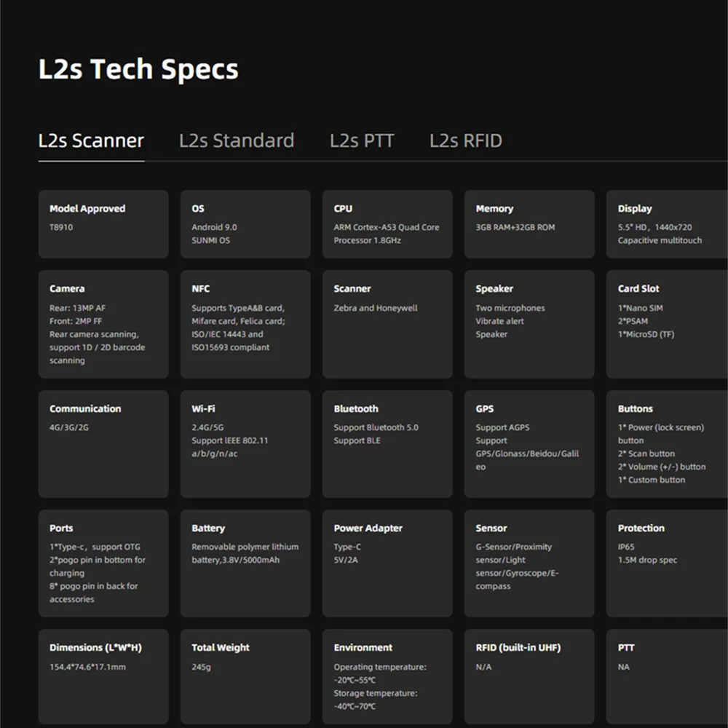The height and width of the screenshot is (728, 728).
Task: Click the L2s Tech Specs heading
Action: [138, 70]
